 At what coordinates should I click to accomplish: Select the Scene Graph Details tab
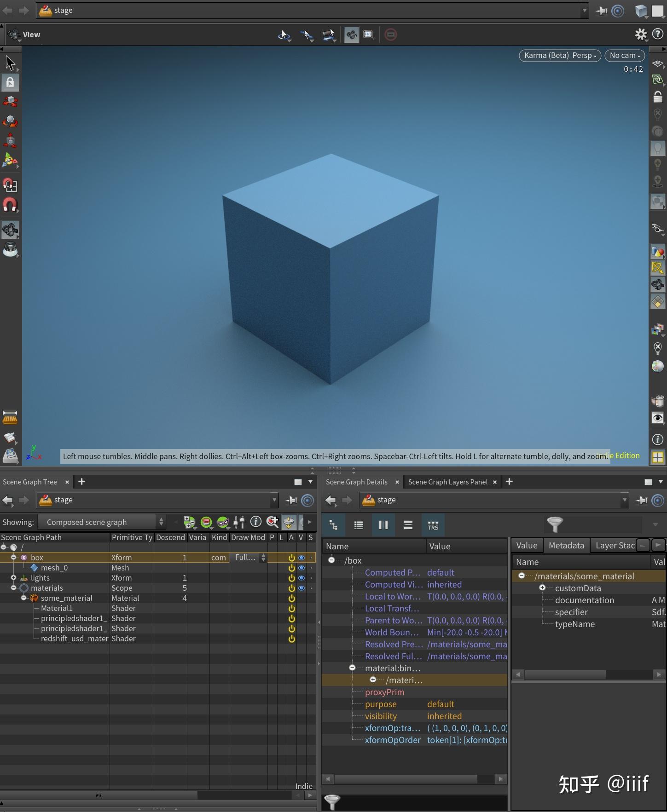(x=356, y=482)
